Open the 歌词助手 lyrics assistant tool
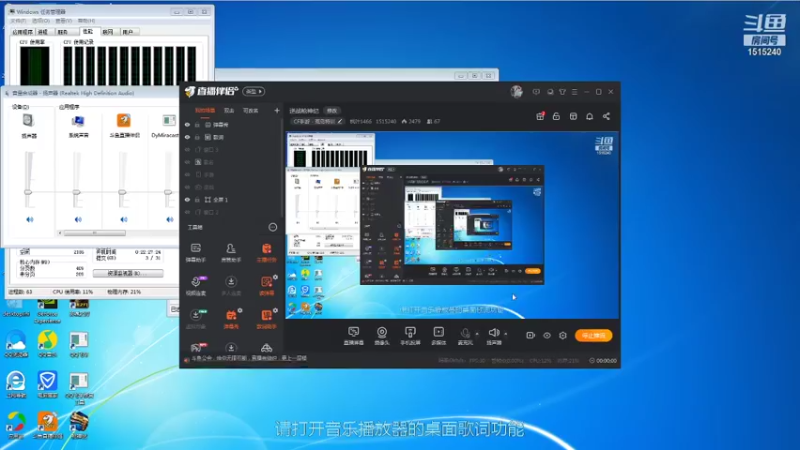800x450 pixels. tap(266, 319)
